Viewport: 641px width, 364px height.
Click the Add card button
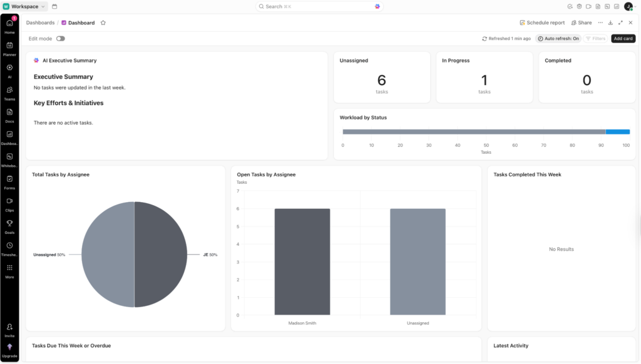click(x=623, y=38)
